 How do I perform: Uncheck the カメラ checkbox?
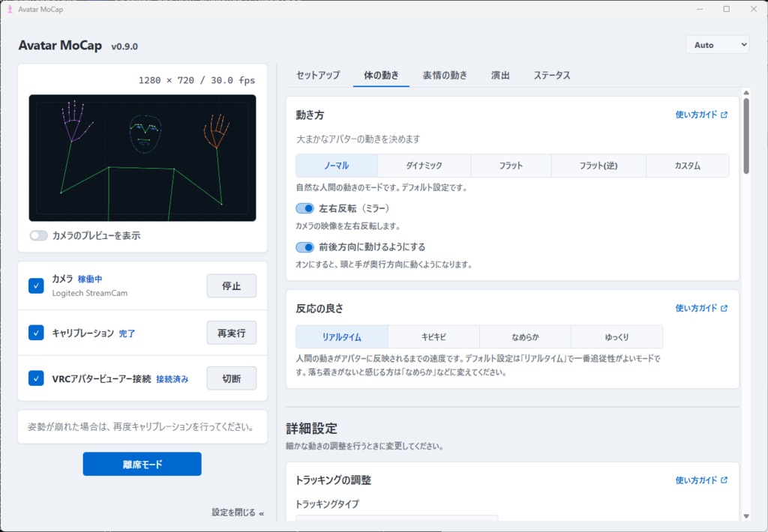pos(36,285)
